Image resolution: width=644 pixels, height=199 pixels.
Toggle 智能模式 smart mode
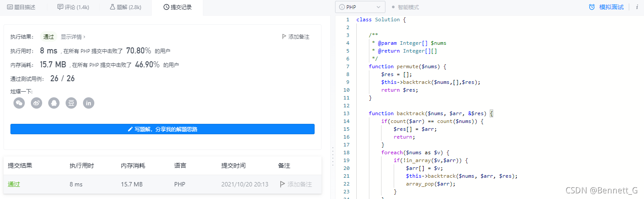tap(405, 7)
